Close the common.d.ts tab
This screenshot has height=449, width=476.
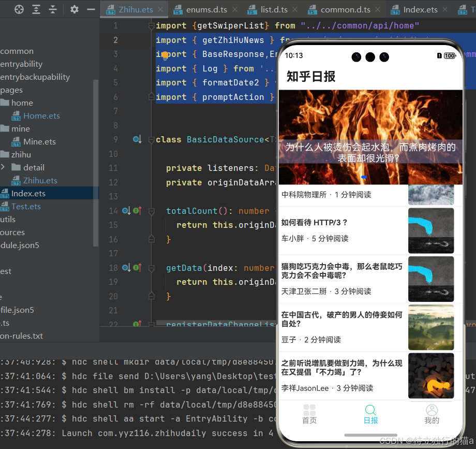[x=378, y=10]
